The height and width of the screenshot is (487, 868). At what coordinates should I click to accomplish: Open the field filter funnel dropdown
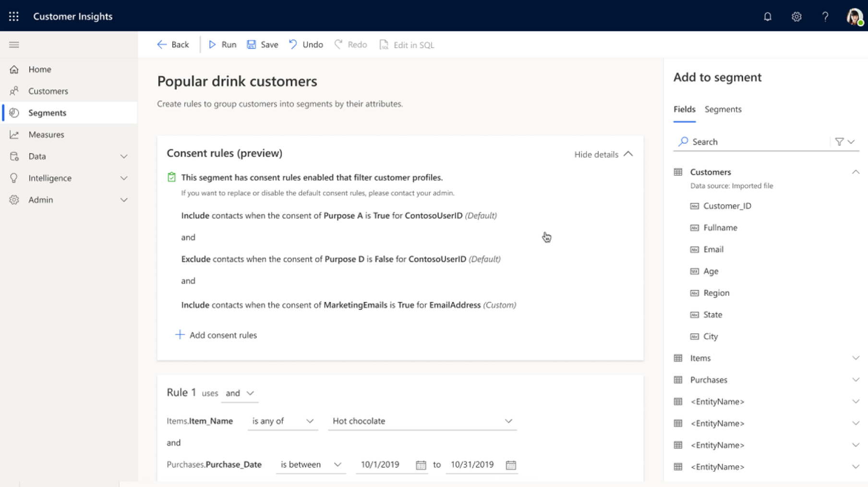845,142
